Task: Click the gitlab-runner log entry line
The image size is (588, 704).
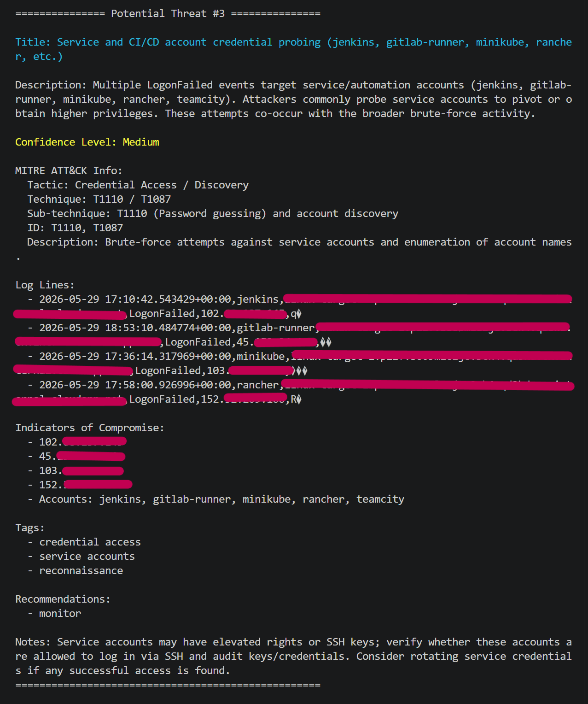Action: pyautogui.click(x=294, y=335)
